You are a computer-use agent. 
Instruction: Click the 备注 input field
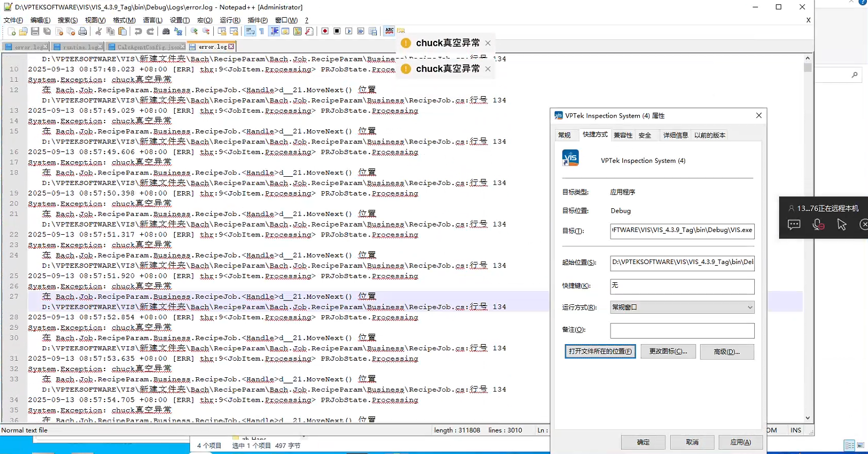pos(682,330)
